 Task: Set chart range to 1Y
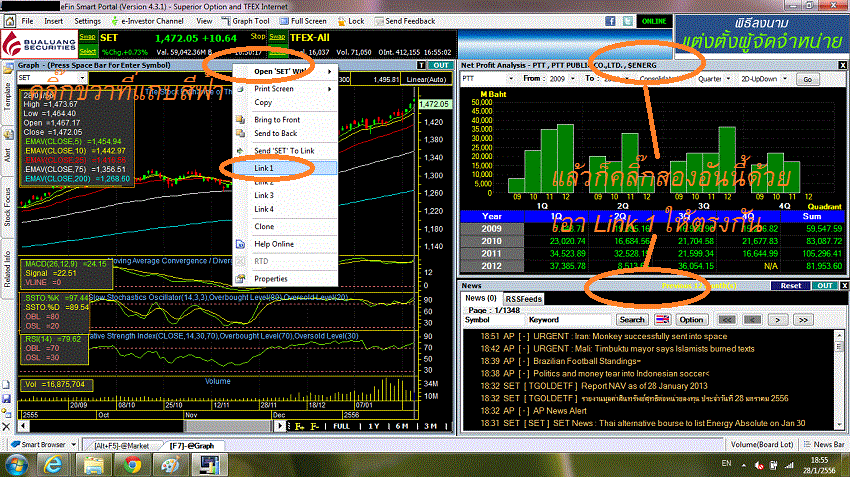point(374,426)
